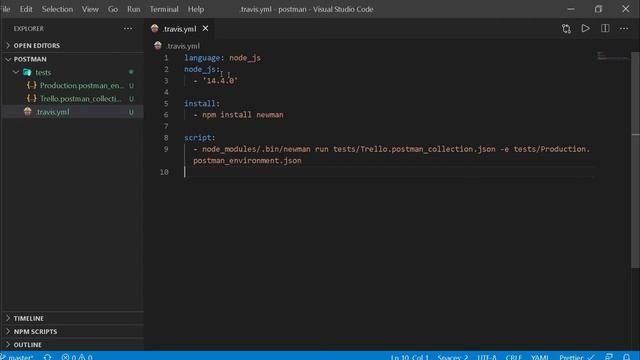
Task: Click the JSON braces icon of Trello file
Action: pyautogui.click(x=31, y=98)
